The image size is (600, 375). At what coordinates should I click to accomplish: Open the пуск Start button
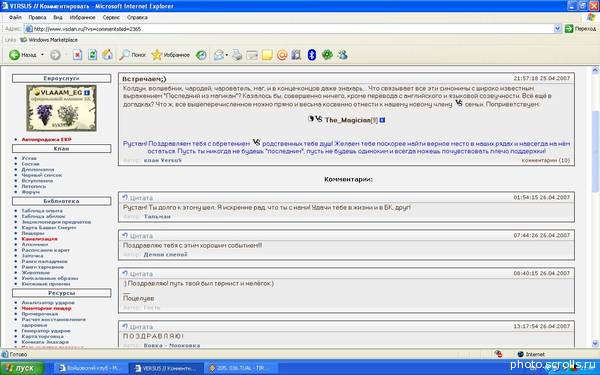21,368
